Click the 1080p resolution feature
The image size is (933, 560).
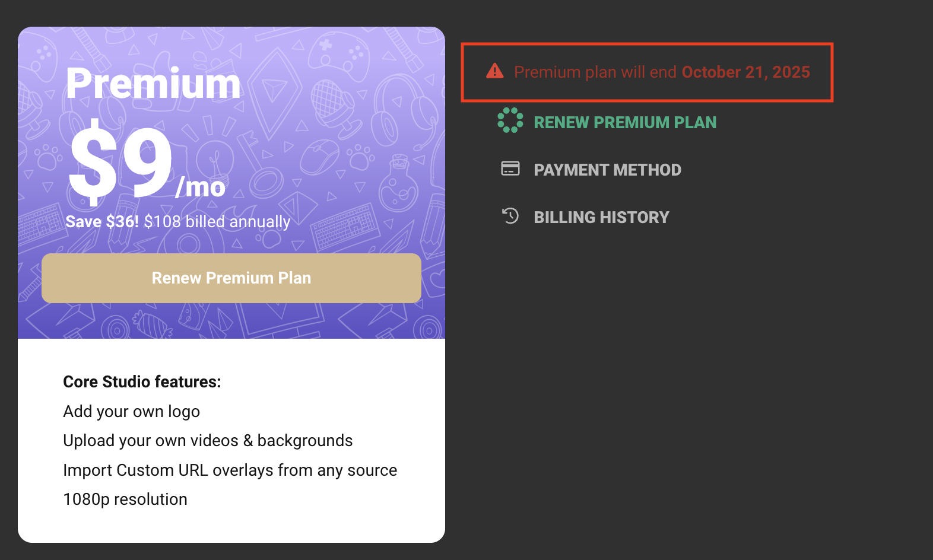point(125,499)
